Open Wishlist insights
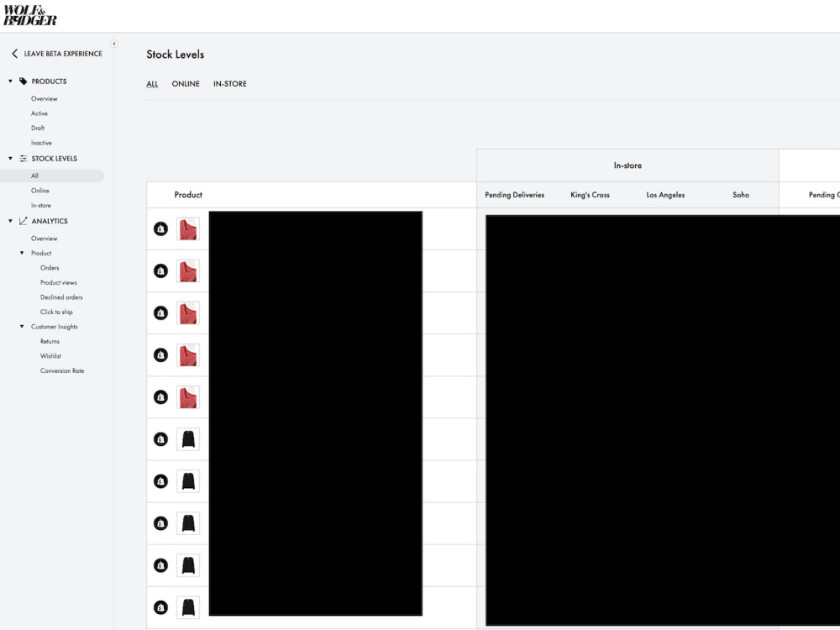Screen dimensions: 840x630 click(50, 355)
